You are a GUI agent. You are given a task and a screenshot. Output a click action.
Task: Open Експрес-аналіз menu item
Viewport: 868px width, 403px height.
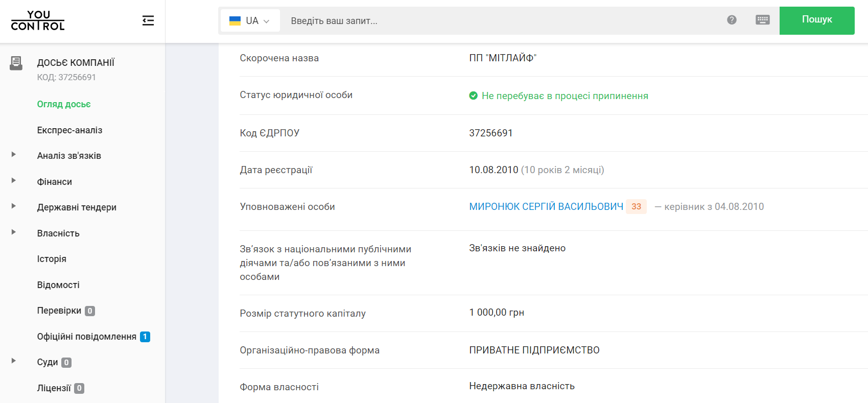(x=69, y=130)
